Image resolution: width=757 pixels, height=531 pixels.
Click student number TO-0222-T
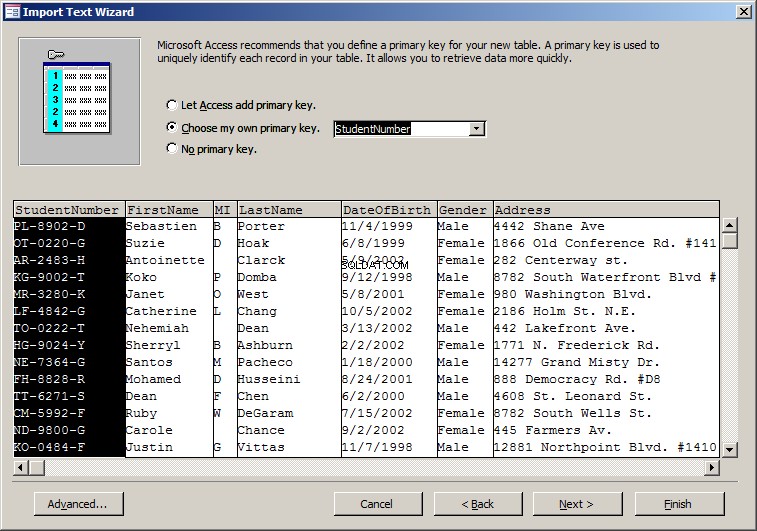tap(49, 328)
